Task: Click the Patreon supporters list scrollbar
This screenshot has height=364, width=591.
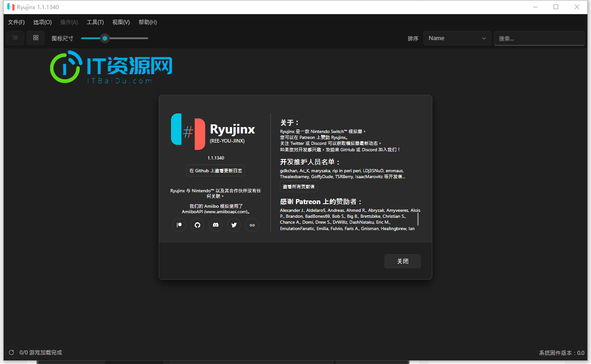Action: point(418,219)
